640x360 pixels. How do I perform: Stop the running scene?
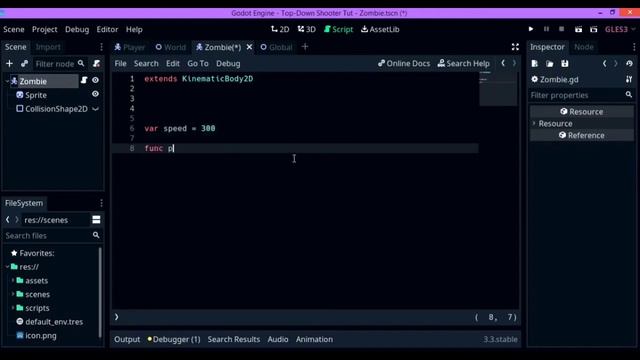562,29
